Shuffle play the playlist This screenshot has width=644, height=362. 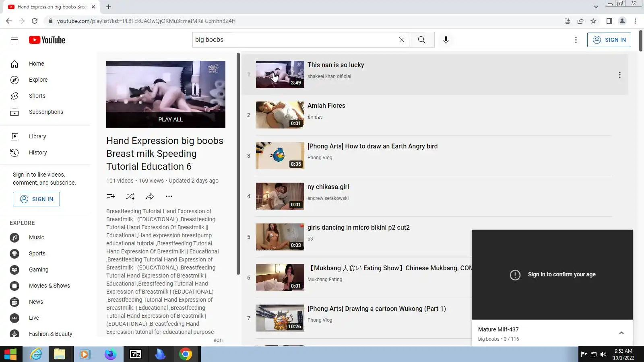[x=130, y=196]
